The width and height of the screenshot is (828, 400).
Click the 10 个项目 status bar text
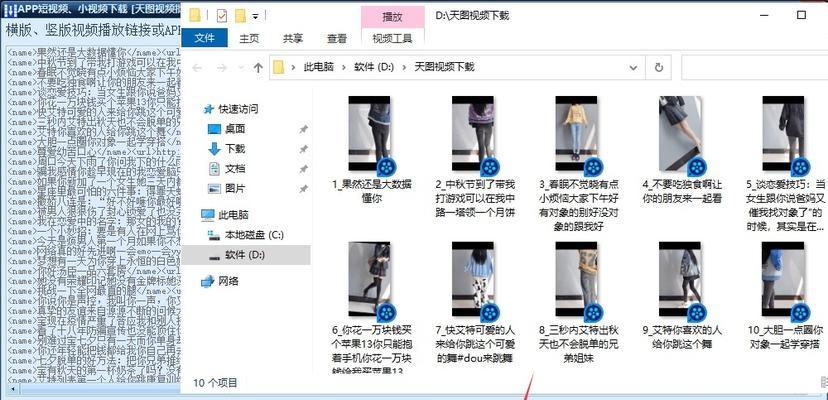click(215, 383)
